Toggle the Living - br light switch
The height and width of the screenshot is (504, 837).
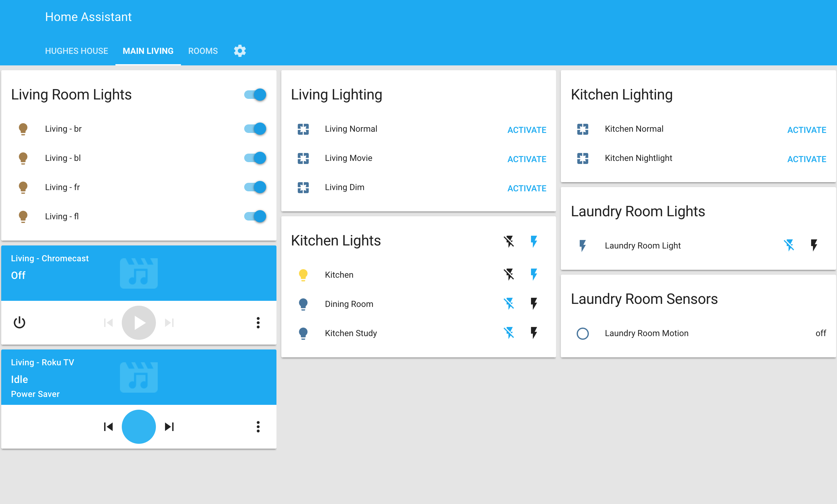pos(255,129)
